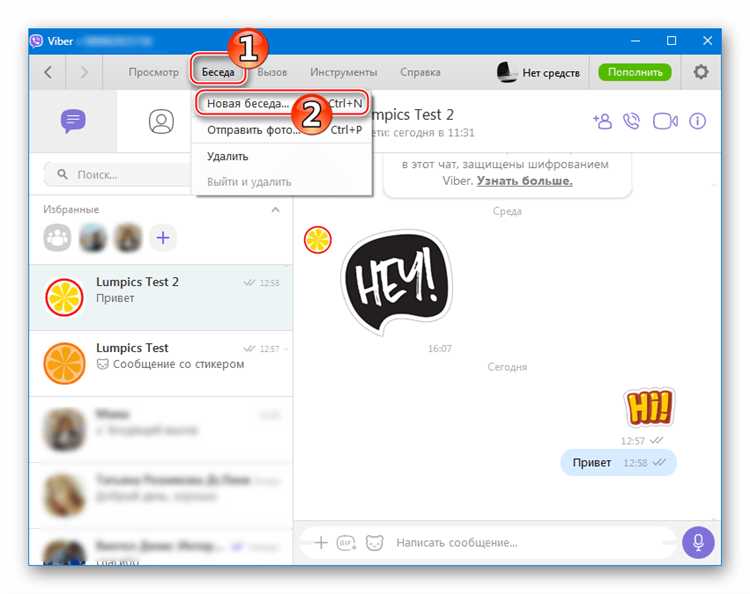Choose Отправить фото... menu entry
750x594 pixels.
[282, 130]
